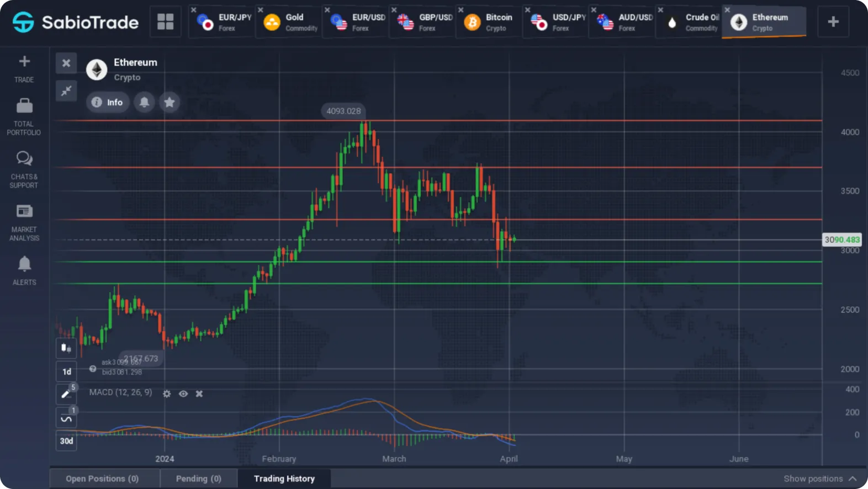Change chart type candlestick icon
This screenshot has width=868, height=489.
tap(66, 348)
